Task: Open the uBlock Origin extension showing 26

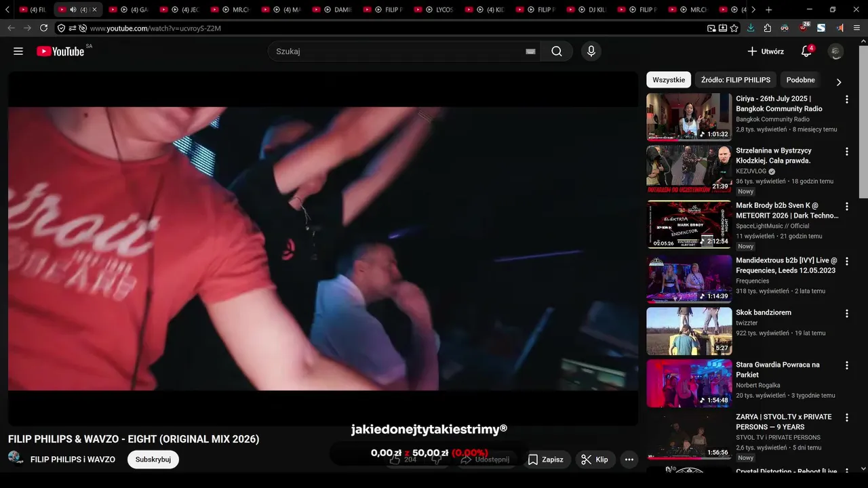Action: tap(803, 28)
